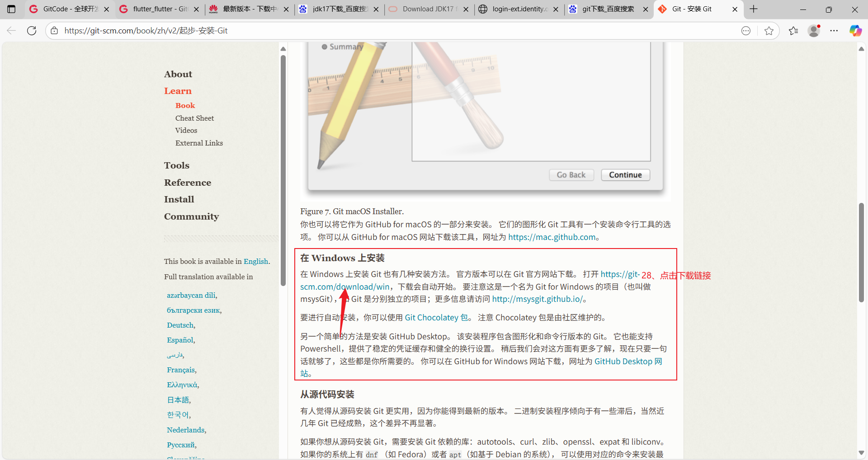Select the Deutsch translation
This screenshot has height=460, width=868.
tap(180, 325)
